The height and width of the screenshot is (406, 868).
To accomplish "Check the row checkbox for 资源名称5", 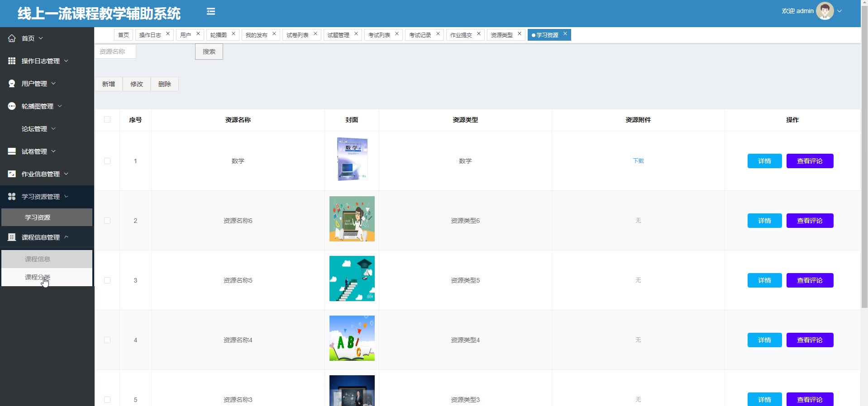I will click(x=107, y=280).
